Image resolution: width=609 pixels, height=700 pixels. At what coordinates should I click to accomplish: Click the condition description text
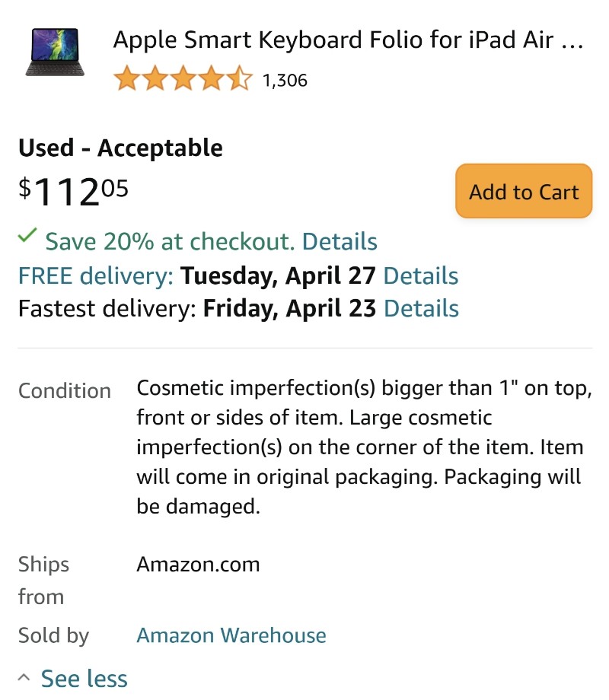pos(364,447)
